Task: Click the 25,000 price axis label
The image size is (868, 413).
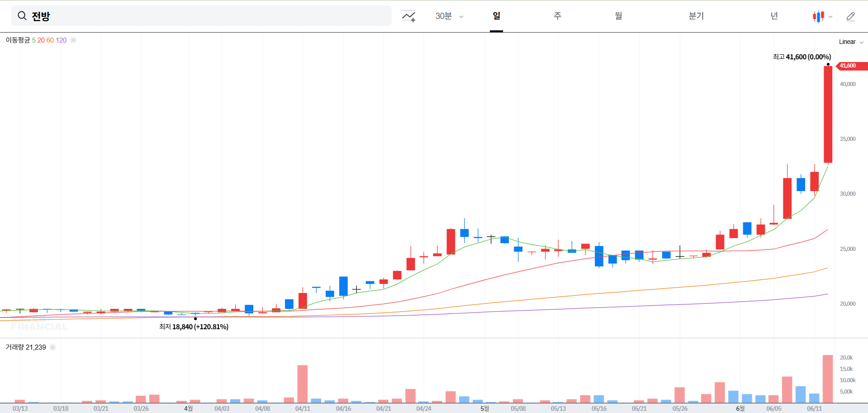Action: 848,249
